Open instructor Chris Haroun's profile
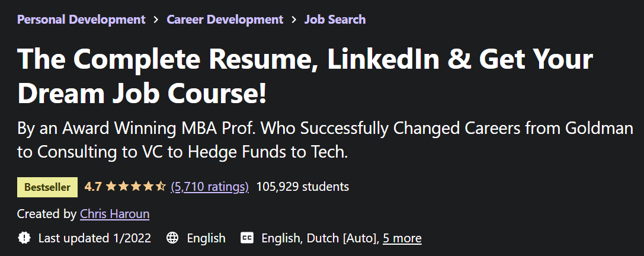The width and height of the screenshot is (644, 256). tap(114, 214)
